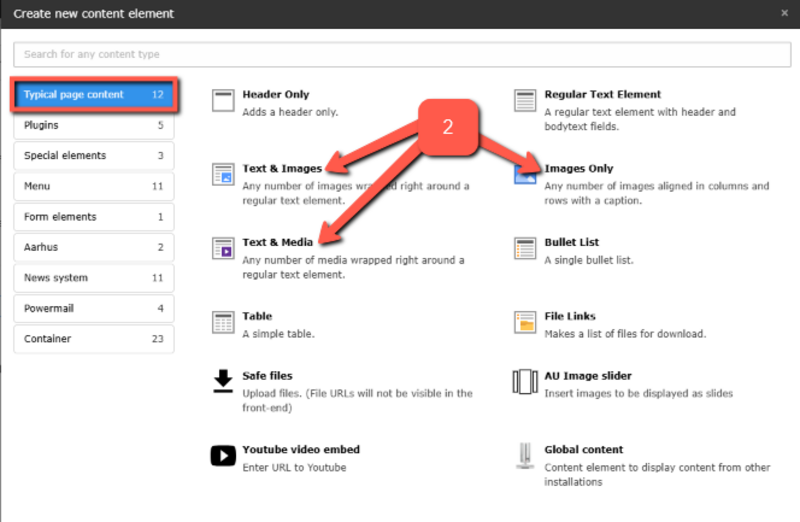Choose the Table content icon

tap(222, 322)
